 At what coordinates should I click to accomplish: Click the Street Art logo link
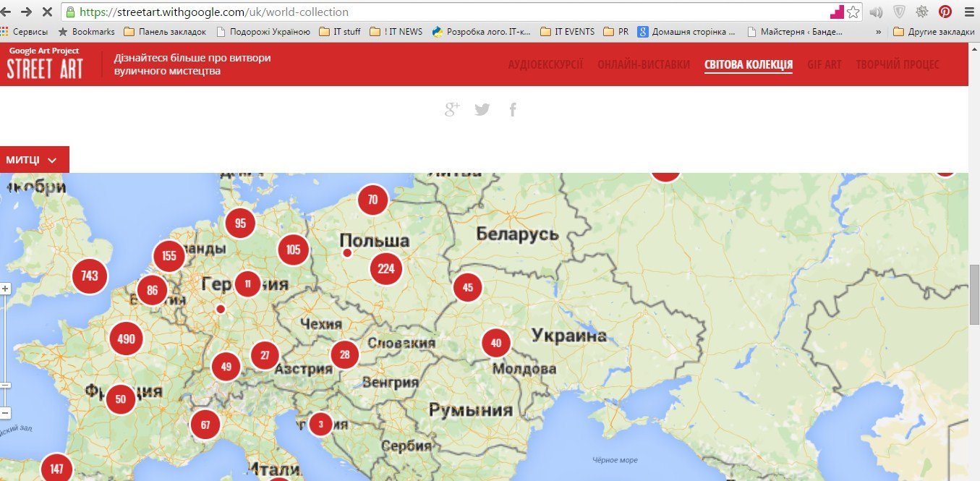45,64
